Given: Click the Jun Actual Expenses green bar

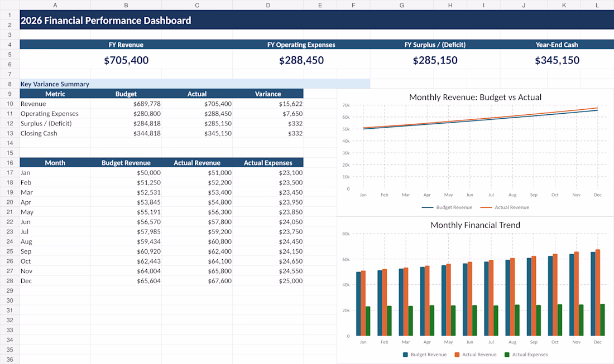Looking at the screenshot, I should pyautogui.click(x=474, y=321).
